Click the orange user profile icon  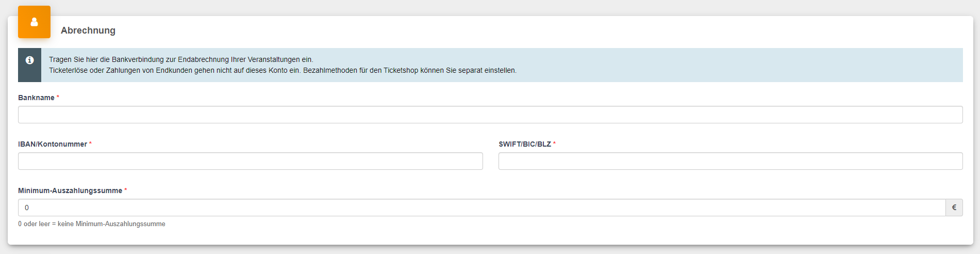(34, 22)
